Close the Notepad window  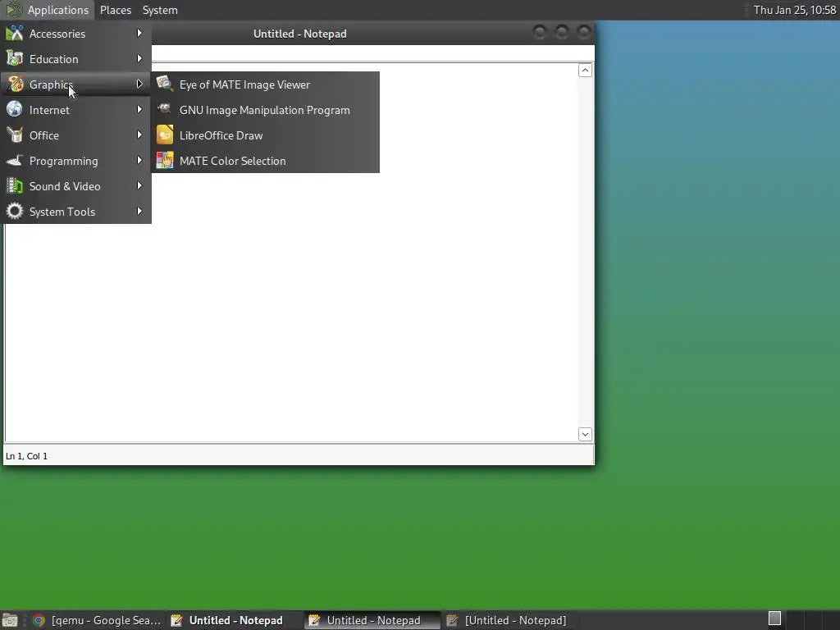click(x=583, y=33)
